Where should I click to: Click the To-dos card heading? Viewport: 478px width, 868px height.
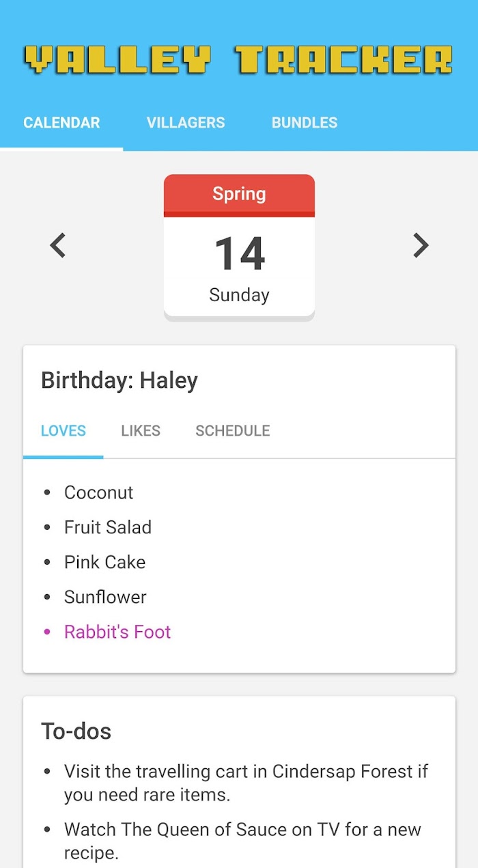coord(76,731)
